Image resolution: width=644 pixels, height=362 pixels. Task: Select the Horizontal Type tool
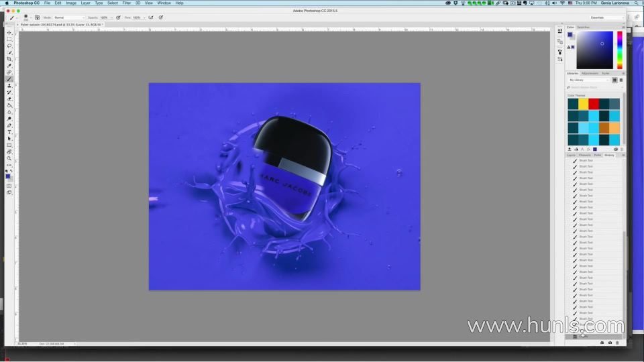pos(9,132)
